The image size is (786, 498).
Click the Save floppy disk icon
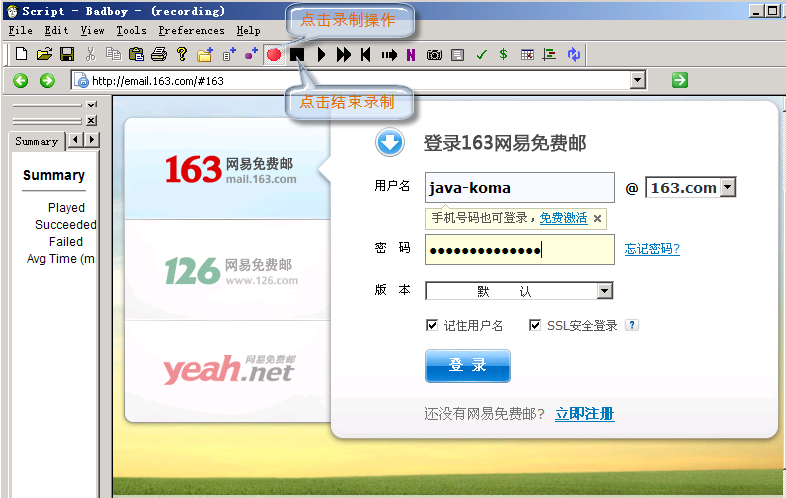67,54
